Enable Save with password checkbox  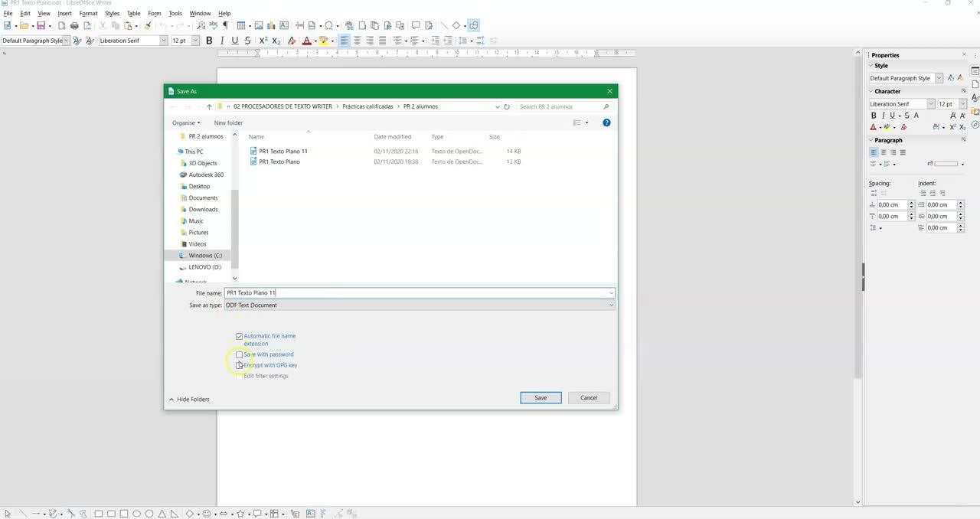click(x=240, y=354)
